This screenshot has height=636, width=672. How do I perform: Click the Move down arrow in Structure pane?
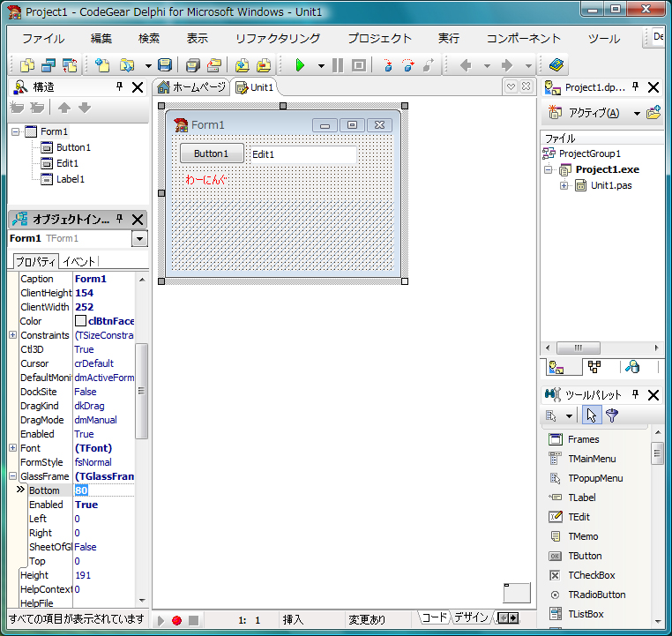(x=85, y=108)
